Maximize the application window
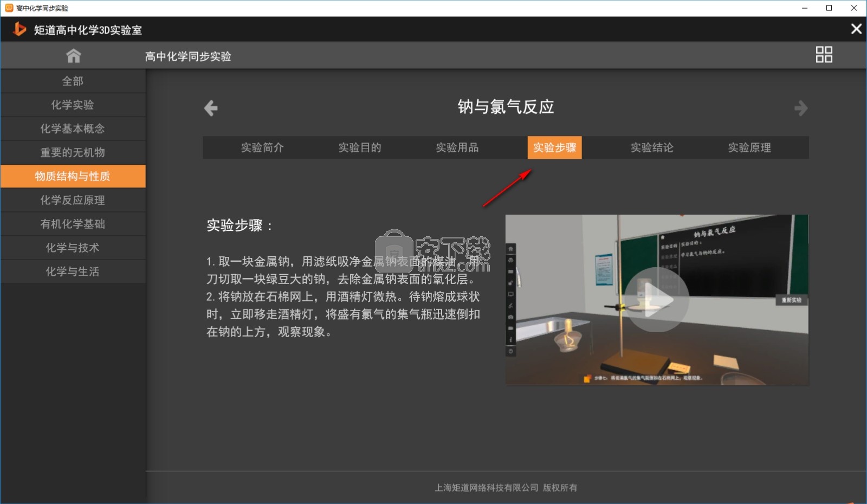The width and height of the screenshot is (867, 504). [829, 8]
